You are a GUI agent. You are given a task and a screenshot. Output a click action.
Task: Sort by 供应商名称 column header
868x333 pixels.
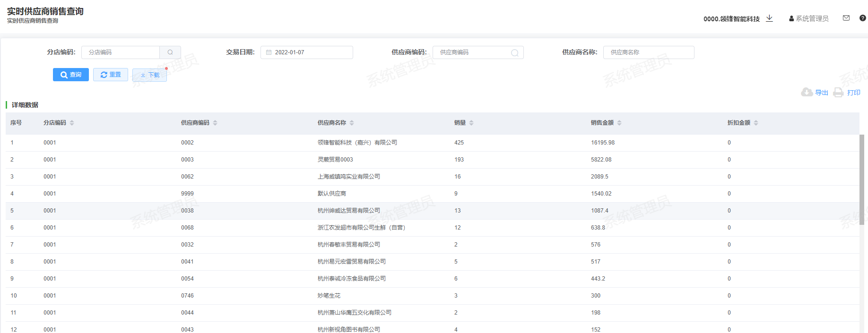click(x=352, y=123)
